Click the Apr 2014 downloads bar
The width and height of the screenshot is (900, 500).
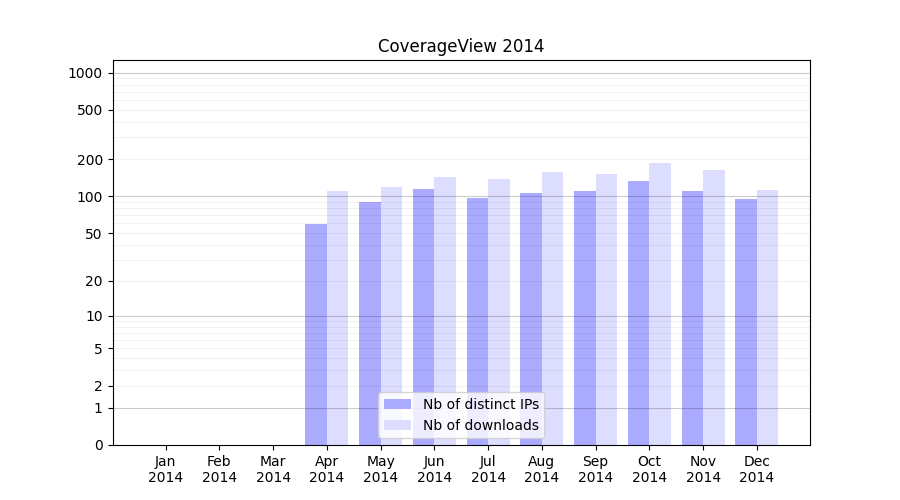pos(338,318)
